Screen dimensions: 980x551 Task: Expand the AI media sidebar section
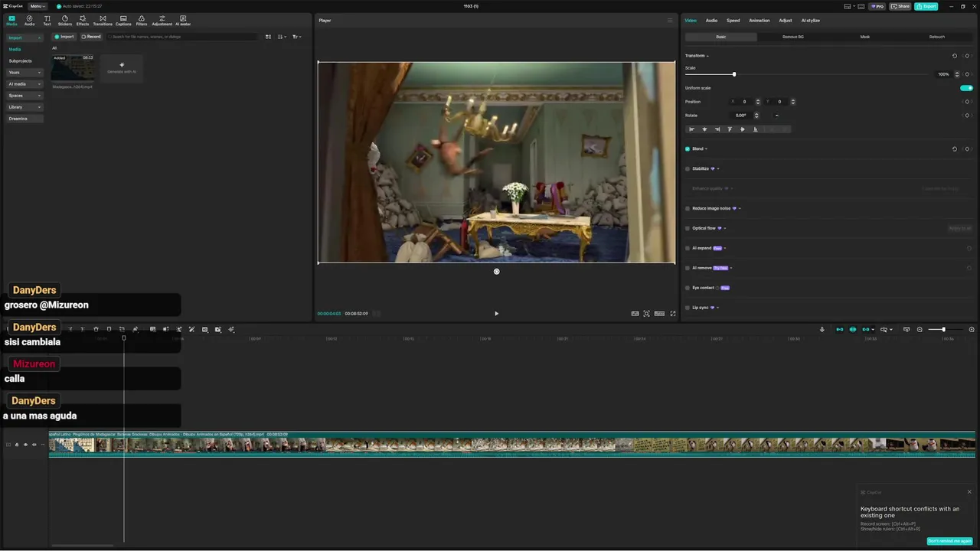[x=24, y=84]
